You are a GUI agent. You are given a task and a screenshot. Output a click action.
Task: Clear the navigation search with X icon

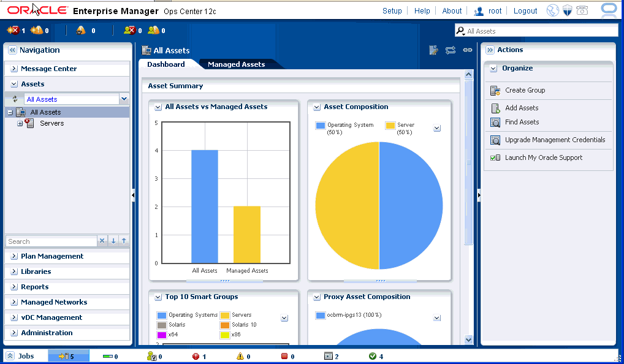click(x=102, y=241)
